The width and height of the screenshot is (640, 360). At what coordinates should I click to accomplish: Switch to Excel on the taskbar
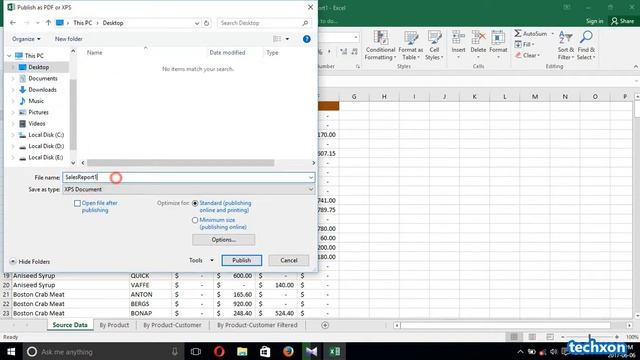(335, 351)
